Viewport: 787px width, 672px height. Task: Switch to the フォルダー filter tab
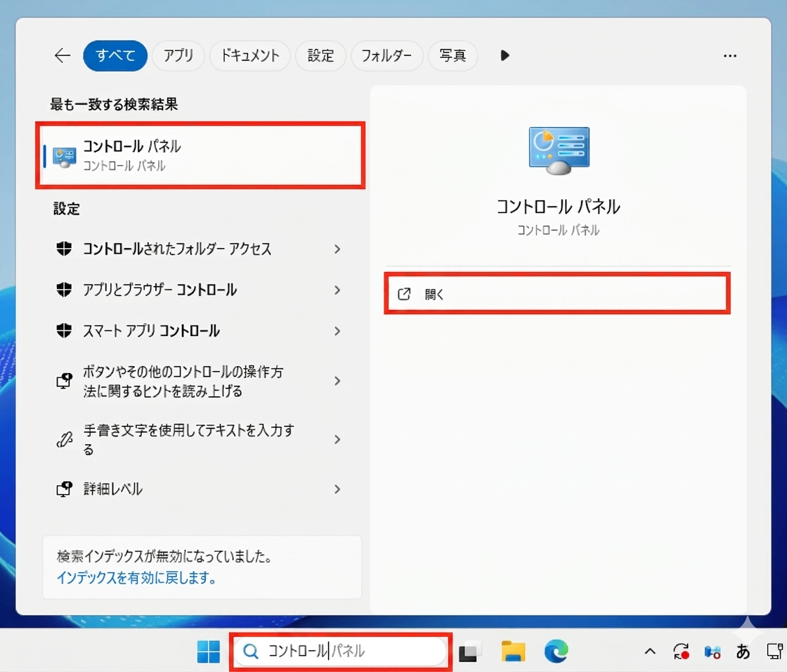(386, 56)
